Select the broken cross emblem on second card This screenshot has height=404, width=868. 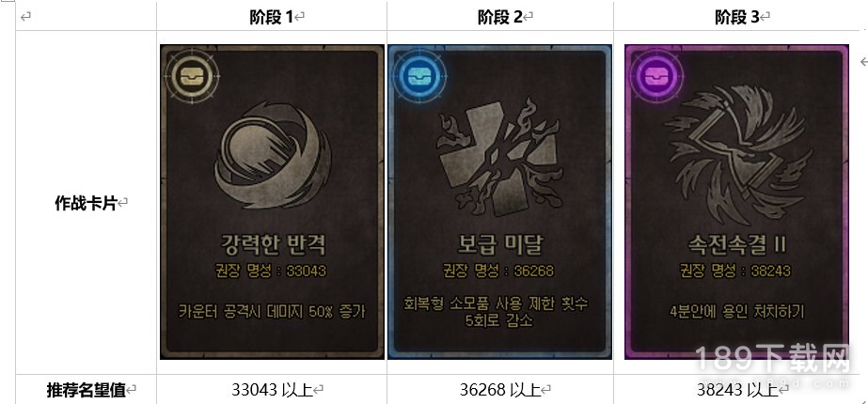click(499, 158)
